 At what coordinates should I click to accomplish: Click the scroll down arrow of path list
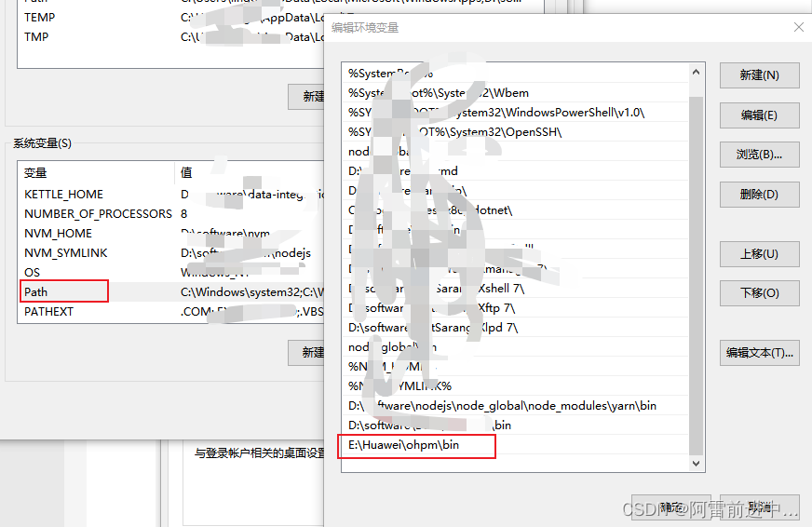tap(696, 464)
